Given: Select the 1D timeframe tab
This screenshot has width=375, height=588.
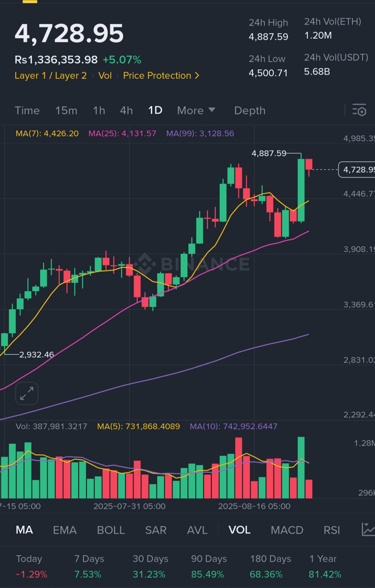Looking at the screenshot, I should tap(155, 110).
